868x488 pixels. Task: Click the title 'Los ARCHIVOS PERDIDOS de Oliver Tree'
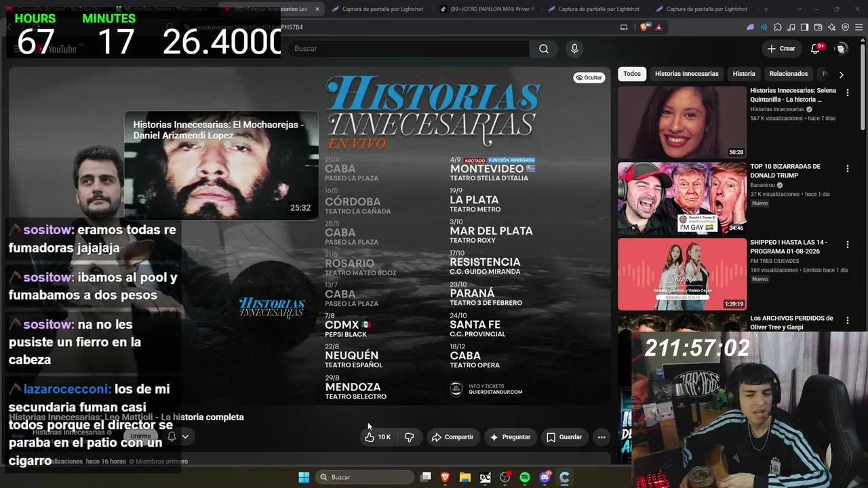click(x=791, y=323)
